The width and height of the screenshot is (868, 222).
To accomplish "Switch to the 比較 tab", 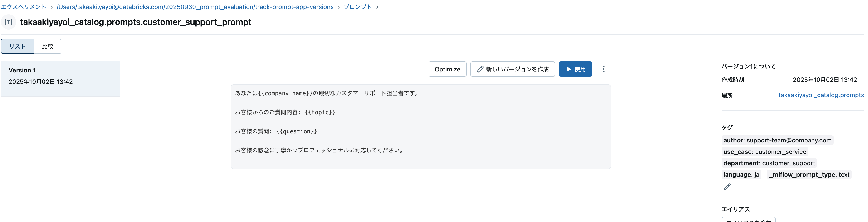I will pos(48,46).
